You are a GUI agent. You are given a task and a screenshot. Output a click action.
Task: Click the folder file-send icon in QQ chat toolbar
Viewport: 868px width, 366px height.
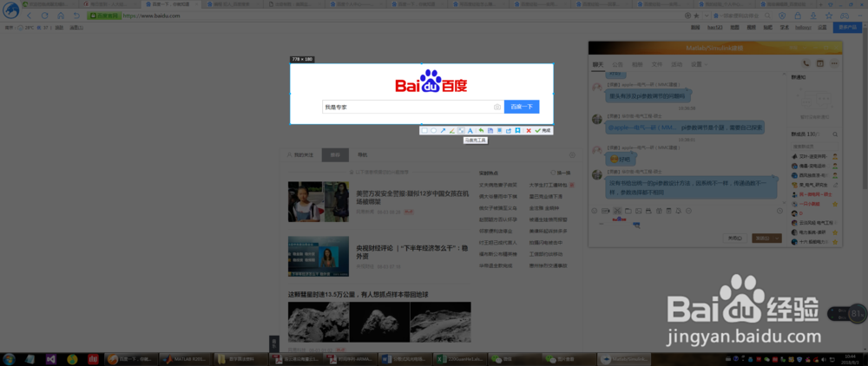628,211
